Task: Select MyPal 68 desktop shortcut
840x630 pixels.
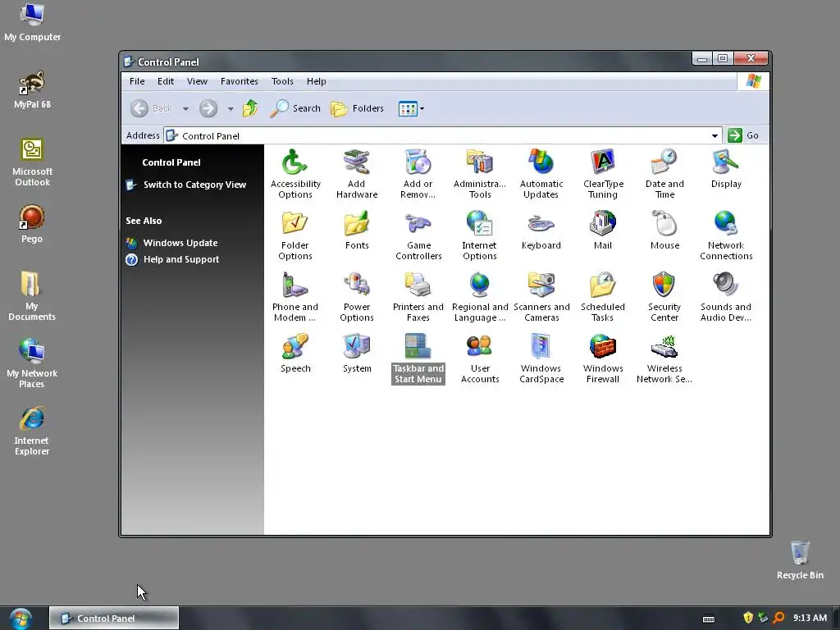Action: click(32, 90)
